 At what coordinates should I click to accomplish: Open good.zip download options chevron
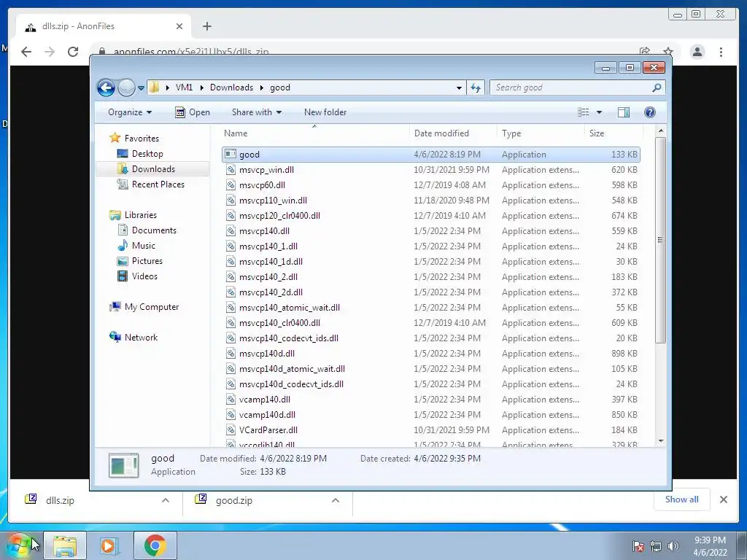click(336, 500)
